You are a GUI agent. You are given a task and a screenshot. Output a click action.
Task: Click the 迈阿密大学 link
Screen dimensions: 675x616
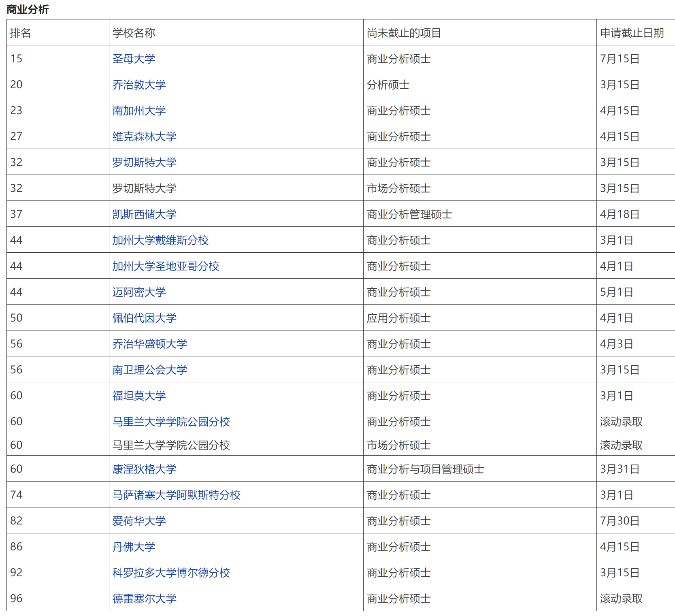pos(139,292)
